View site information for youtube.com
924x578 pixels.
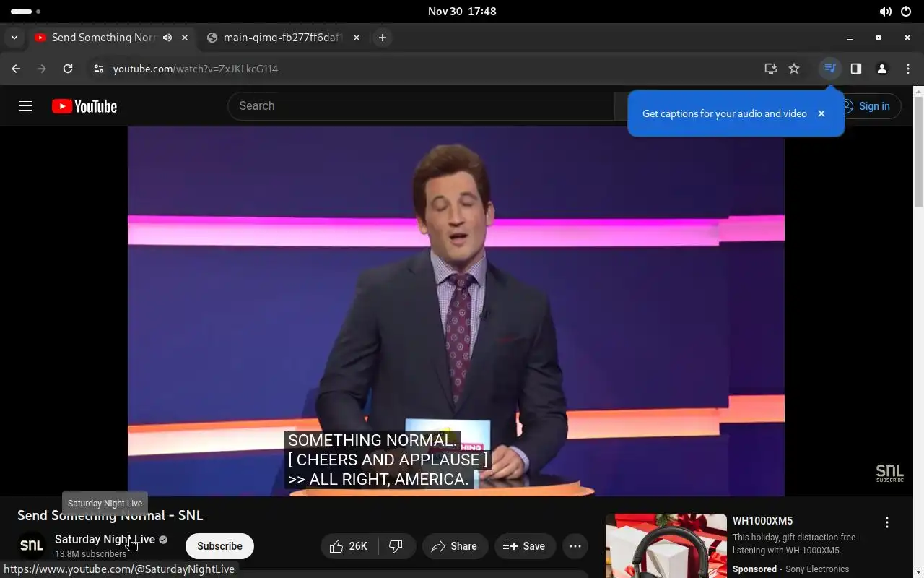pyautogui.click(x=99, y=69)
